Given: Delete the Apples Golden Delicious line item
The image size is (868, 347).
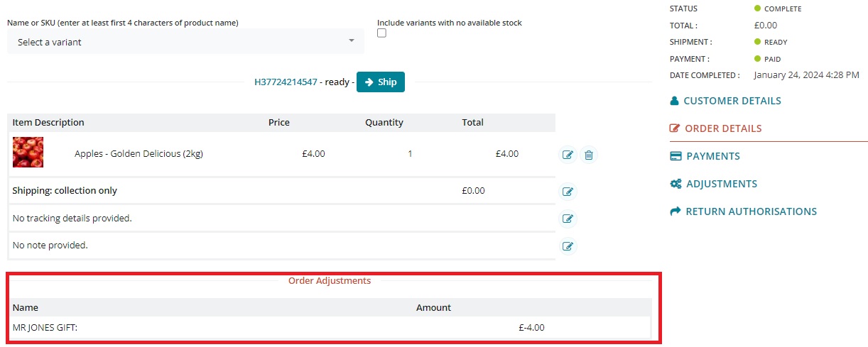Looking at the screenshot, I should click(589, 155).
